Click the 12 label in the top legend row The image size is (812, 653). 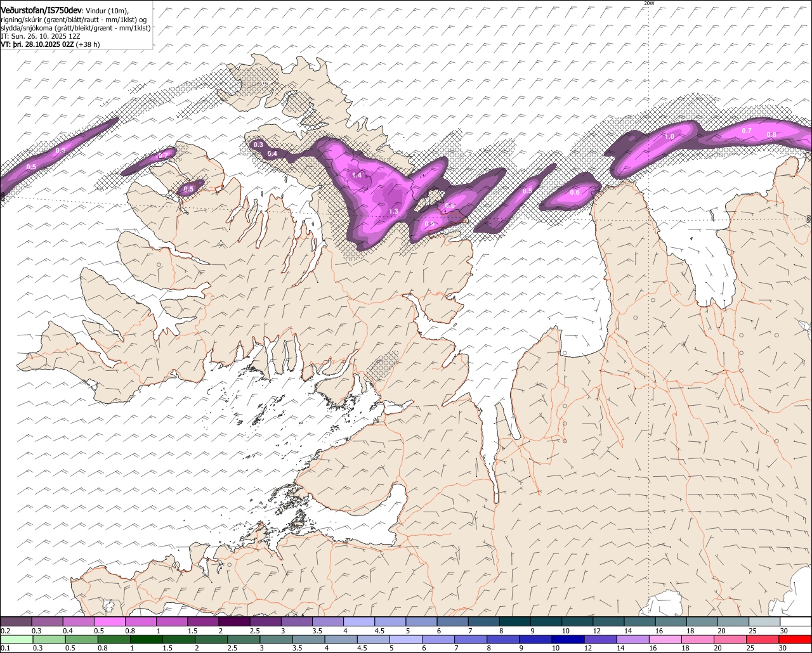point(596,631)
